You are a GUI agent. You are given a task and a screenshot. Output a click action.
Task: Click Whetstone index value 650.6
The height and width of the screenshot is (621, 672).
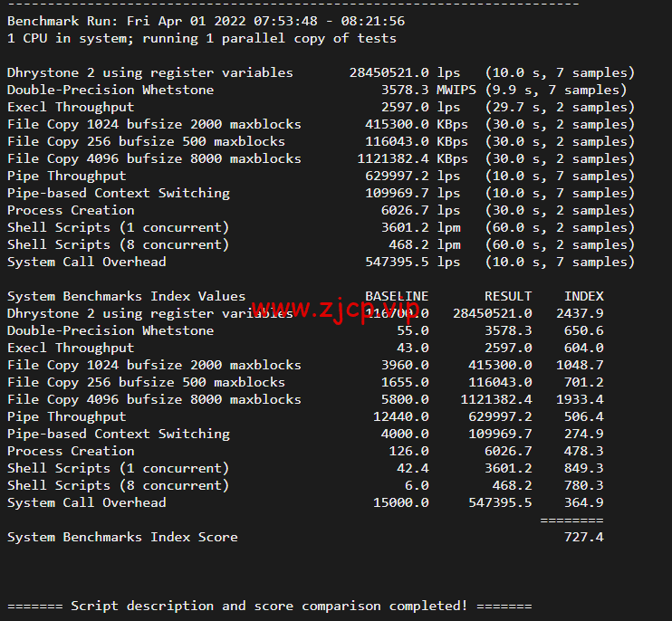coord(584,330)
